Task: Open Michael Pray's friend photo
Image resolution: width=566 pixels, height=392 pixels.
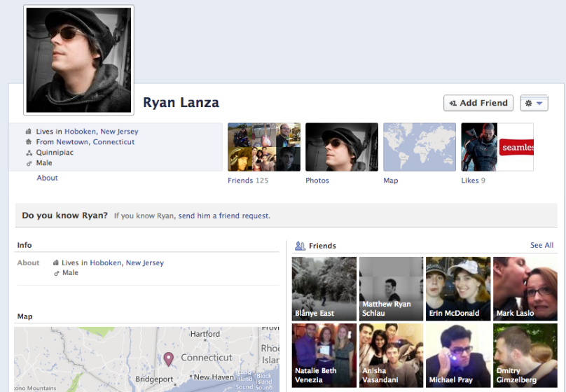Action: click(x=458, y=355)
